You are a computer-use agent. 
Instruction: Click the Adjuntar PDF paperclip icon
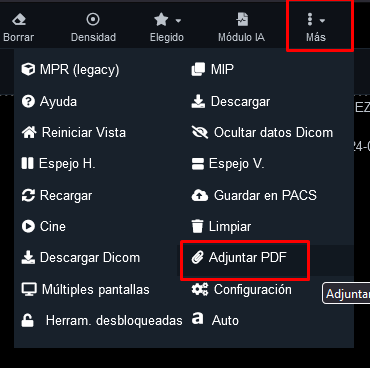click(x=197, y=258)
